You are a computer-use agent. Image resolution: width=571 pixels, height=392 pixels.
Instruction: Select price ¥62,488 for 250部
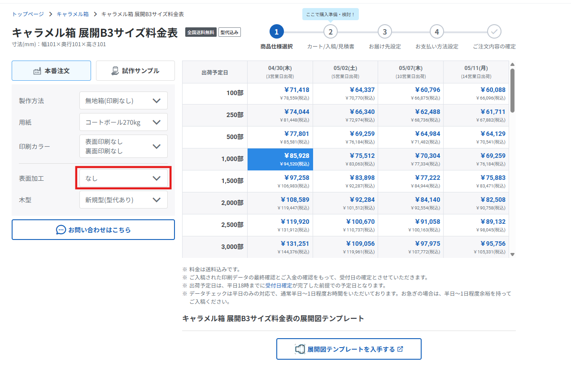click(411, 116)
